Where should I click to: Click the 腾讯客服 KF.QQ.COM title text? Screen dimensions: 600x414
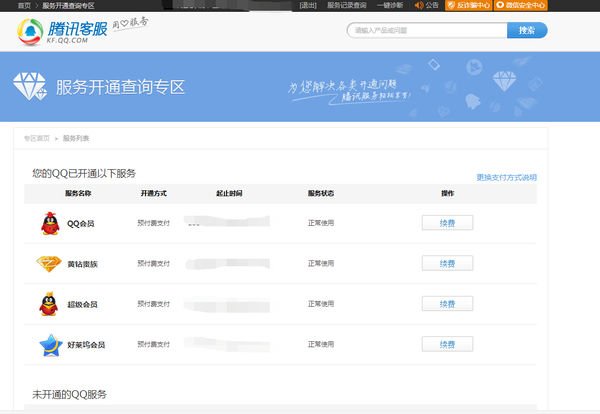pos(77,32)
